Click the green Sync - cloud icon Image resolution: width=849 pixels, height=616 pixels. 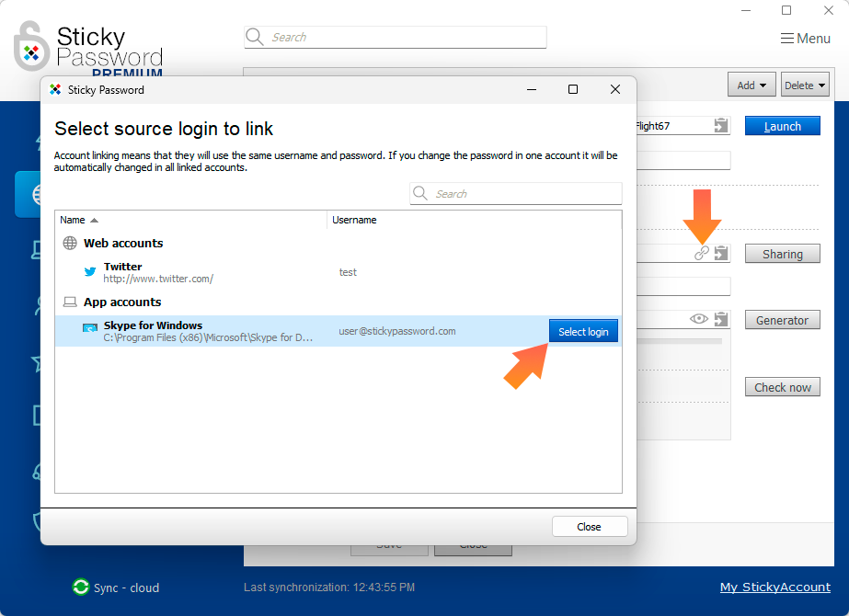(x=81, y=587)
